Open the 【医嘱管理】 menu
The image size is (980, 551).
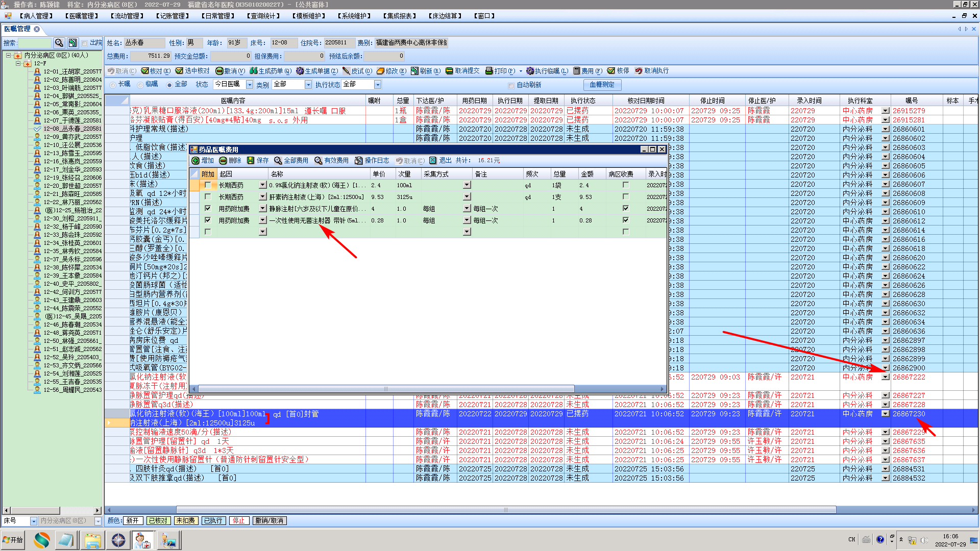[82, 16]
